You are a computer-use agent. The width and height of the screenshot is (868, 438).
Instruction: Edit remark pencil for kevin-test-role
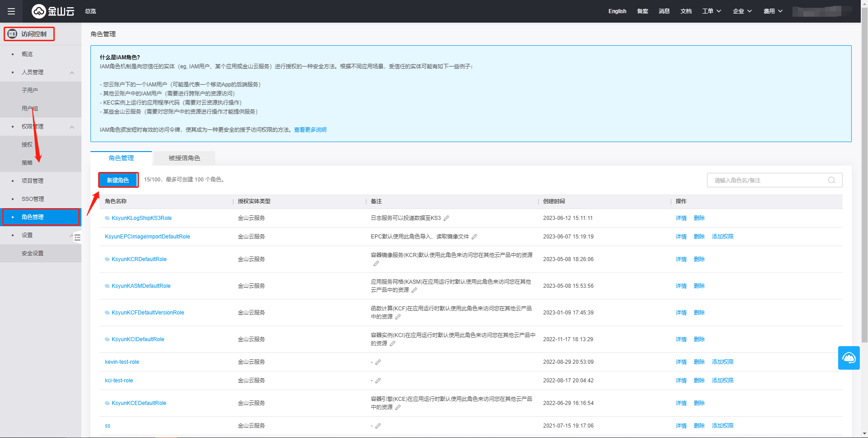[378, 362]
